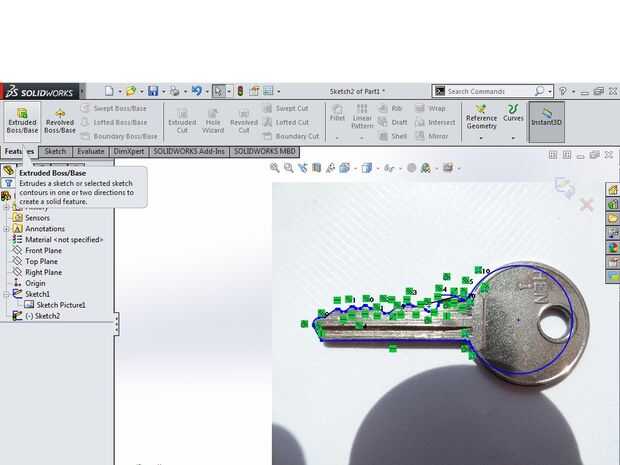Toggle the Instant3D button
The image size is (620, 465).
pos(546,122)
